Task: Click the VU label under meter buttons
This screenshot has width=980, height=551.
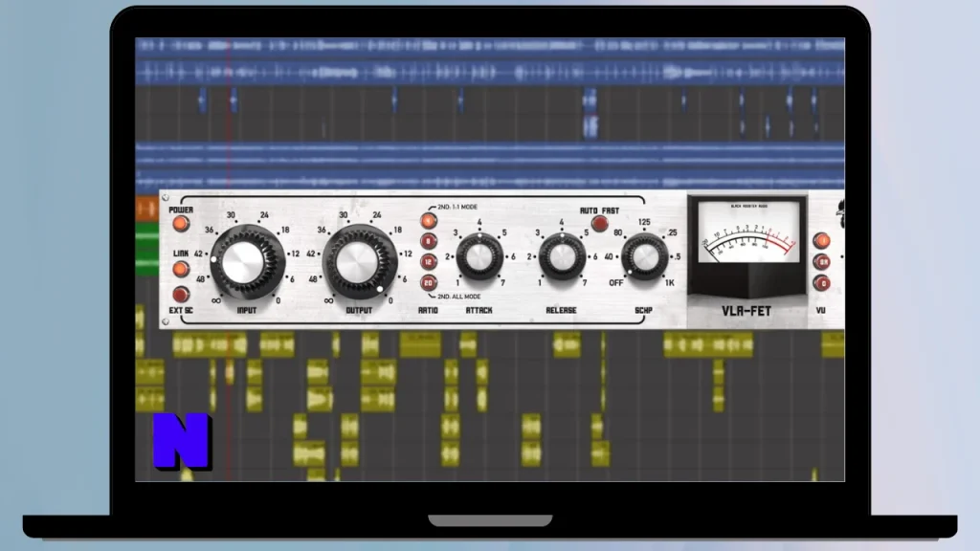Action: pos(820,310)
